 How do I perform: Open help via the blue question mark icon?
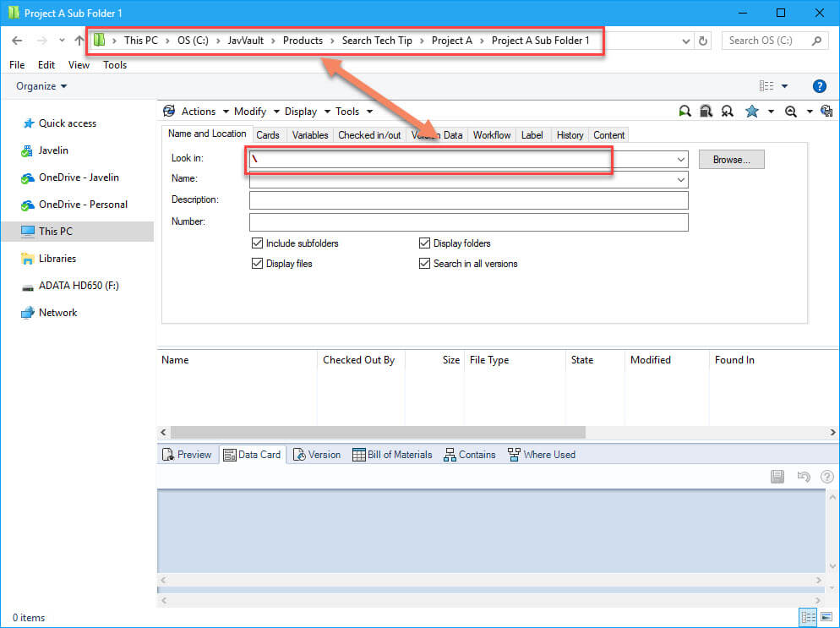coord(819,85)
